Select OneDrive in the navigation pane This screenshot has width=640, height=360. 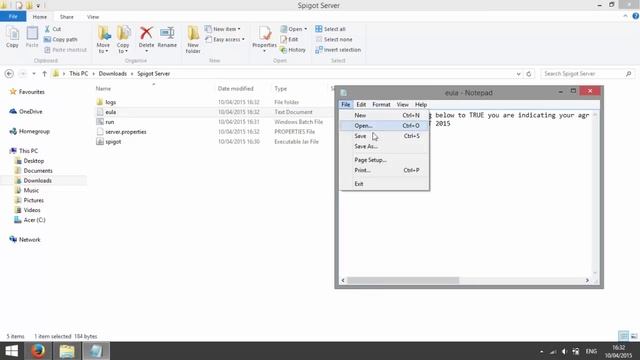point(26,111)
